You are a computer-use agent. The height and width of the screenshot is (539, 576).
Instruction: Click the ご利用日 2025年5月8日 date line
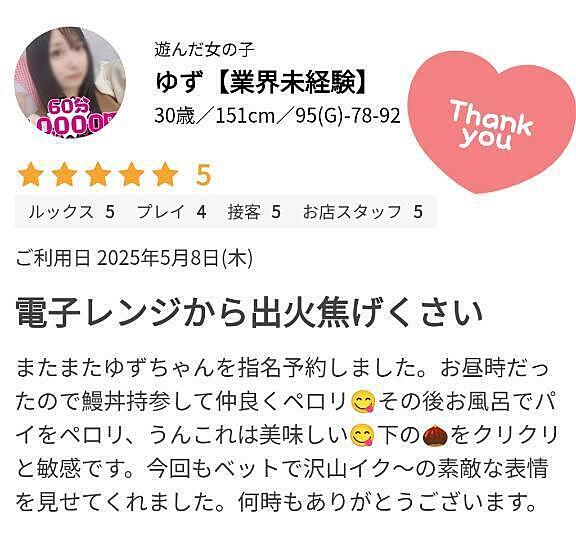coord(134,258)
